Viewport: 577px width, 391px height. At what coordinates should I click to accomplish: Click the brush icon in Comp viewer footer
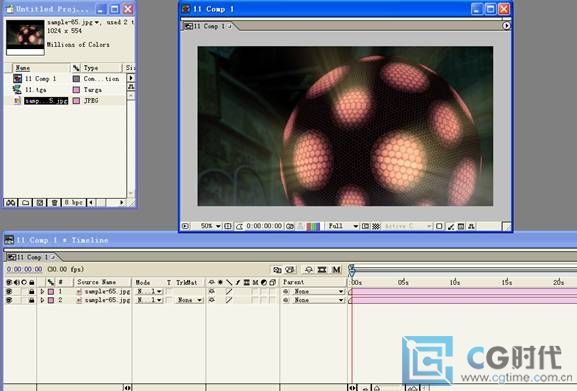451,227
